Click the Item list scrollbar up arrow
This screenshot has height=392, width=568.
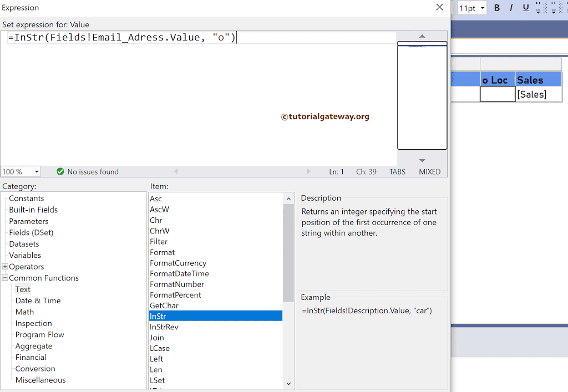click(x=288, y=198)
